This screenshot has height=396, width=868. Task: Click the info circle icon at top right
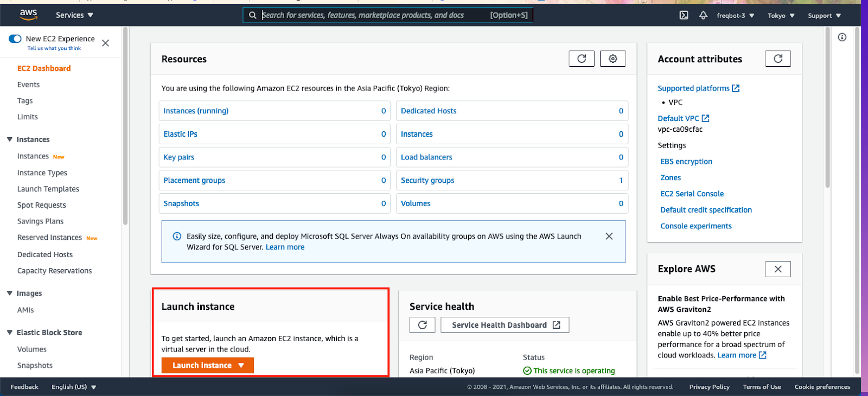pyautogui.click(x=842, y=37)
